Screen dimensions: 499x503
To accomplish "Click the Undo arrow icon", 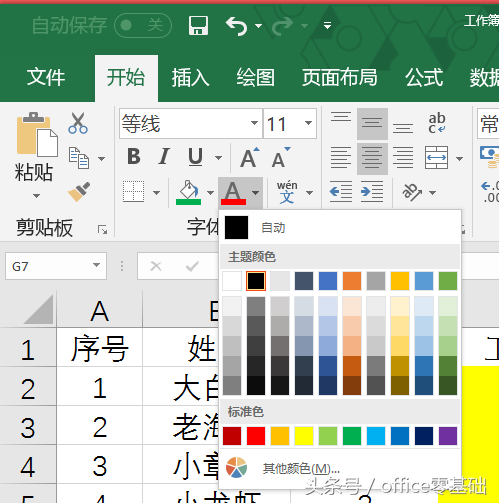I will tap(236, 26).
